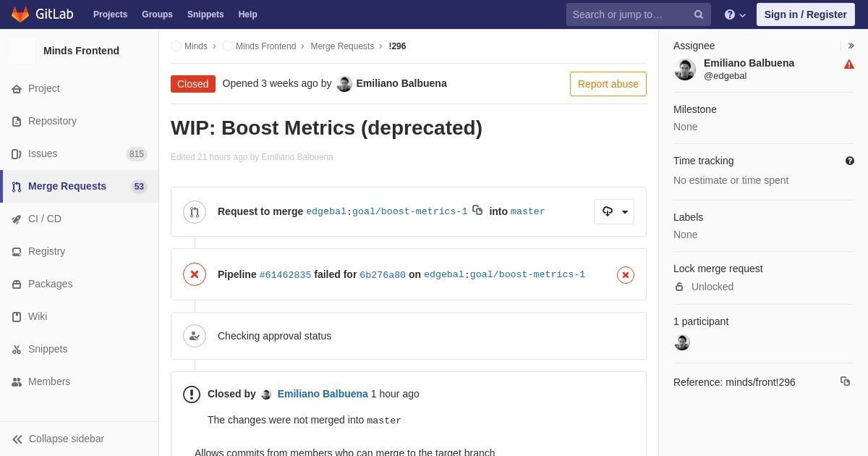Image resolution: width=868 pixels, height=456 pixels.
Task: Click Time tracking help question icon
Action: (x=850, y=161)
